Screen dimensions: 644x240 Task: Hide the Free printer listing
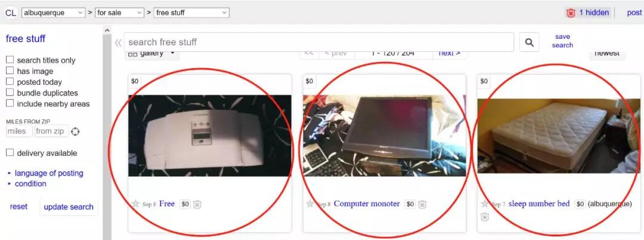coord(197,204)
